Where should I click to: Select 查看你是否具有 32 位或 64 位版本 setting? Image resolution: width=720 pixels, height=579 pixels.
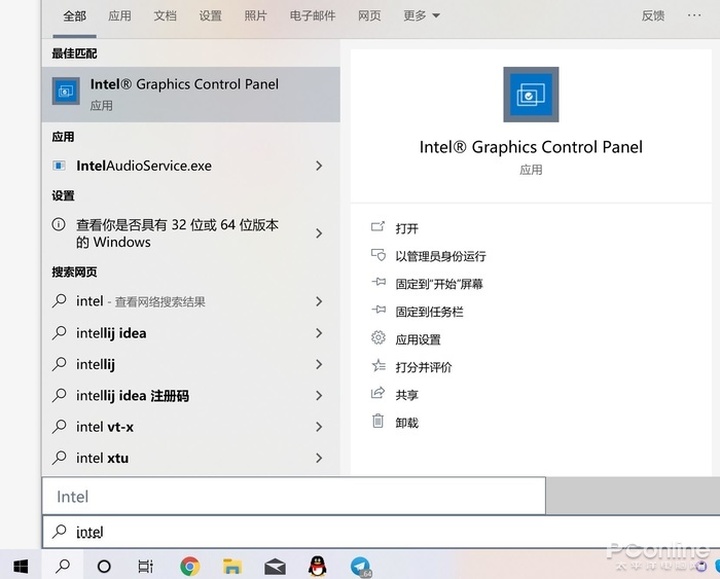pyautogui.click(x=191, y=233)
